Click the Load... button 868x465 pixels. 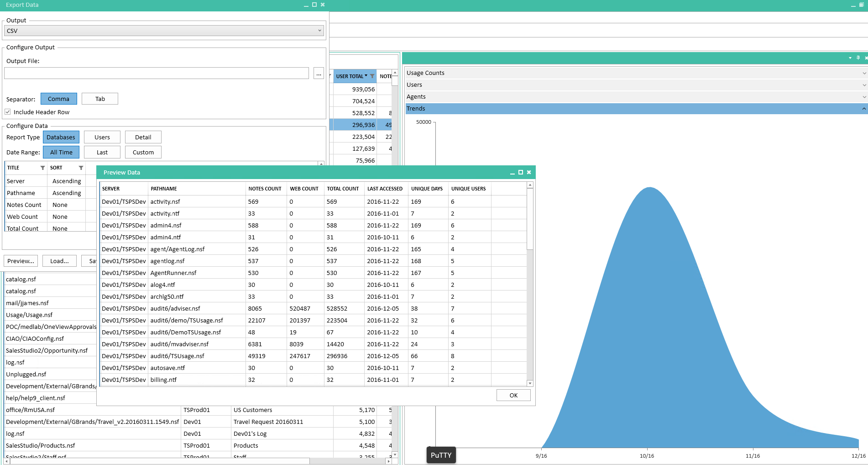pos(59,261)
